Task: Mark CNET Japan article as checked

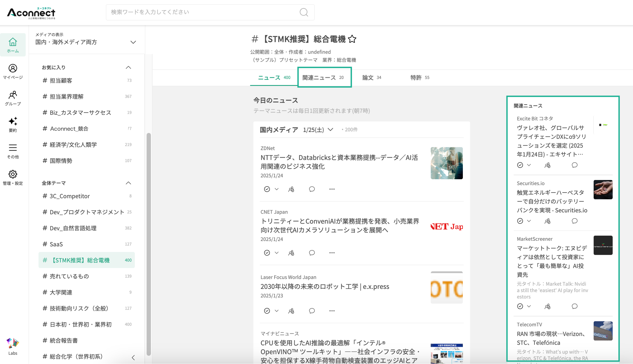Action: coord(267,253)
